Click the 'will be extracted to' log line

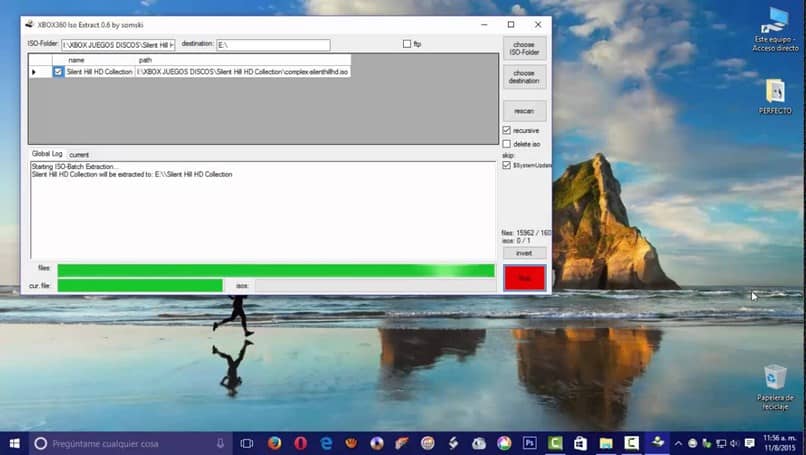point(132,174)
